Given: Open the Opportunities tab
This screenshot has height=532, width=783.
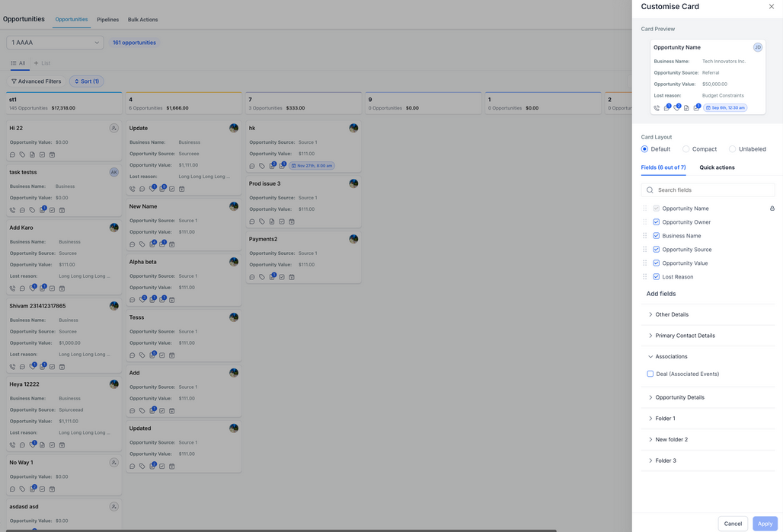Looking at the screenshot, I should [72, 20].
